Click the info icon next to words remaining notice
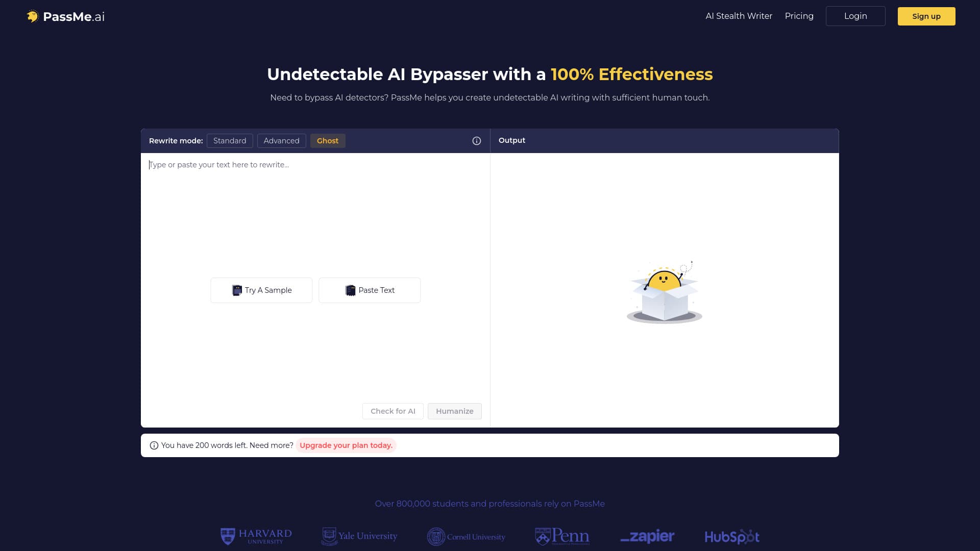980x551 pixels. coord(154,445)
